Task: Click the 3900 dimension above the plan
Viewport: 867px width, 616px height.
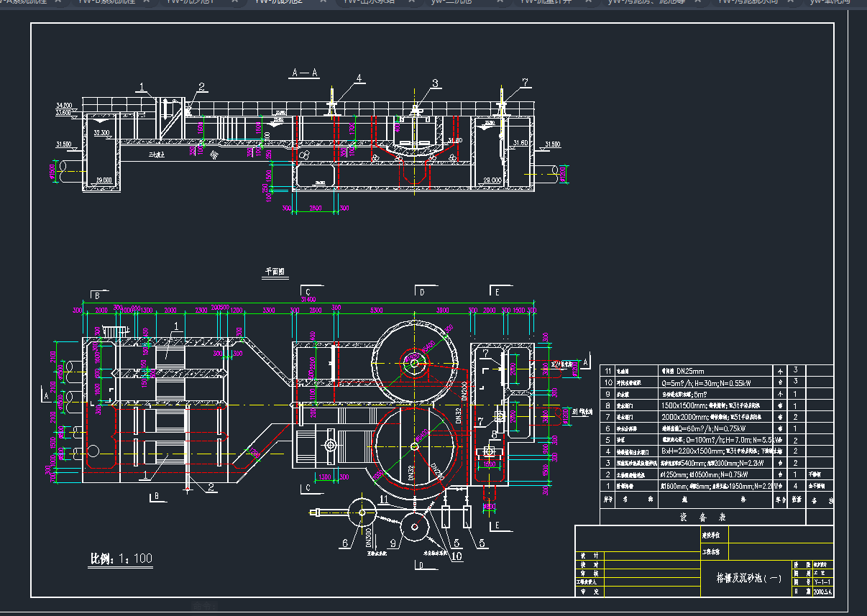Action: (443, 310)
